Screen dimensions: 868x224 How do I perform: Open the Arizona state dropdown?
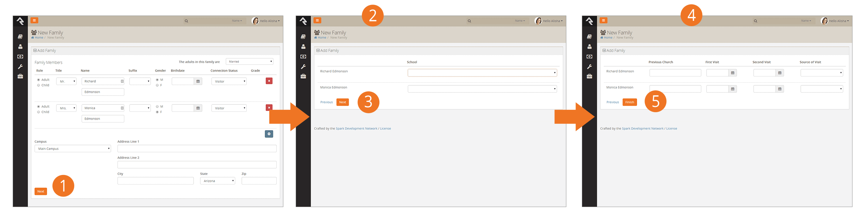pyautogui.click(x=218, y=181)
